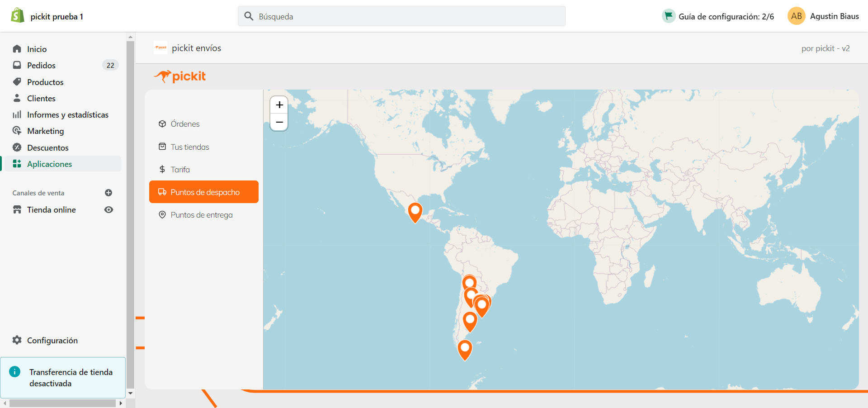Click the Shopify bag logo
868x408 pixels.
click(18, 16)
